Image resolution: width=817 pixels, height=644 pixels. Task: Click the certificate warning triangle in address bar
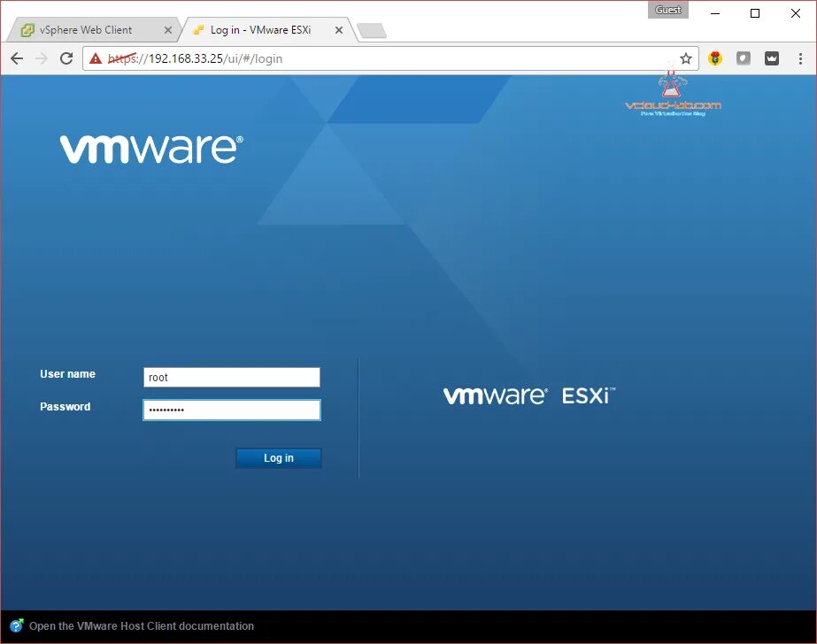click(96, 58)
